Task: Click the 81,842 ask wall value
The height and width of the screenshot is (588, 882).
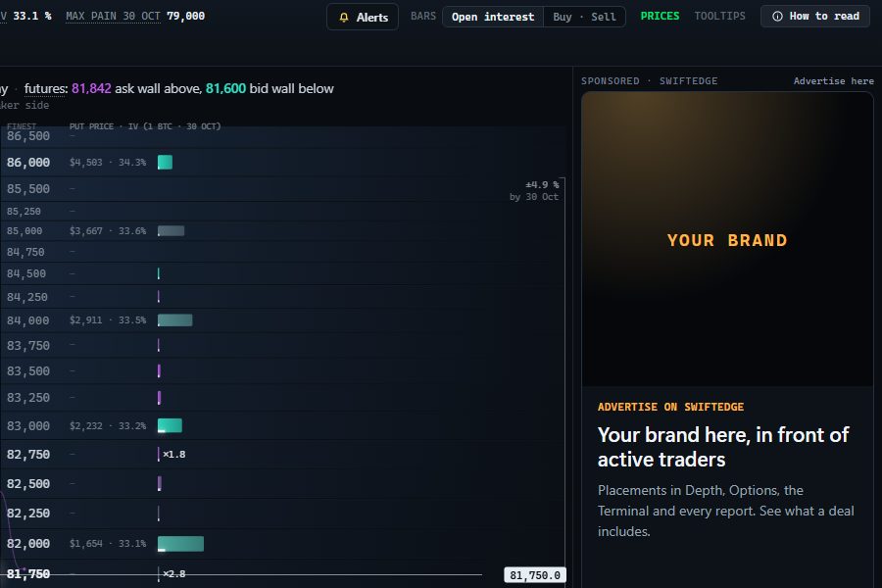Action: pos(91,88)
